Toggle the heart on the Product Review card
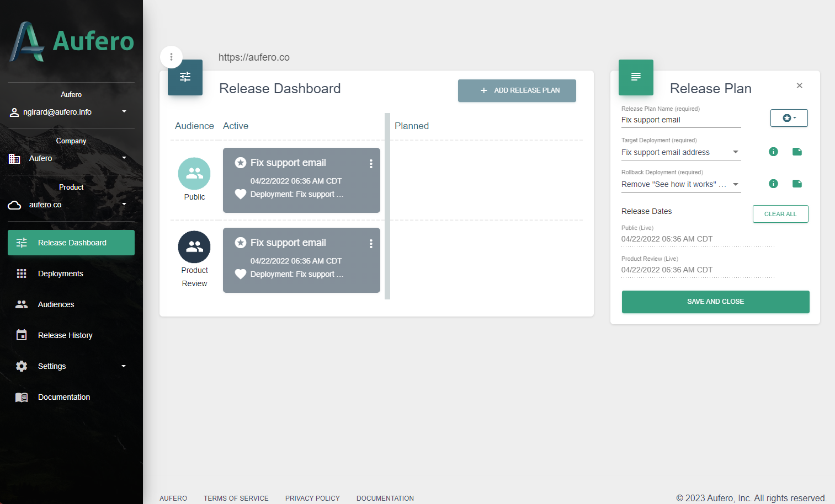835x504 pixels. tap(240, 274)
